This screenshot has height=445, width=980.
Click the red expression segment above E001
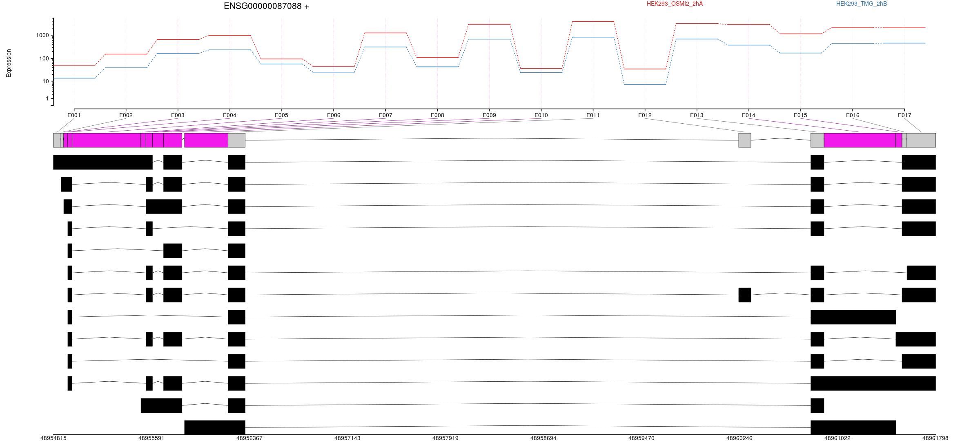74,65
